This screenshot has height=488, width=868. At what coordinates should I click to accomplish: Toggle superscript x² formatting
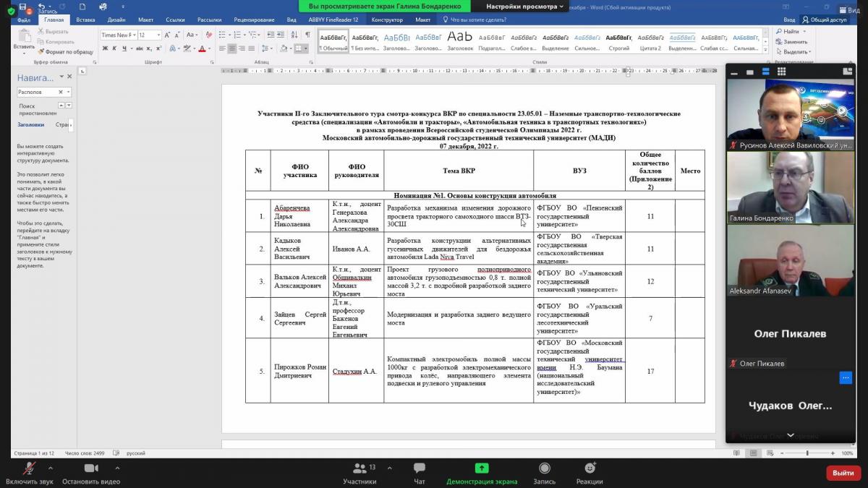[x=161, y=48]
